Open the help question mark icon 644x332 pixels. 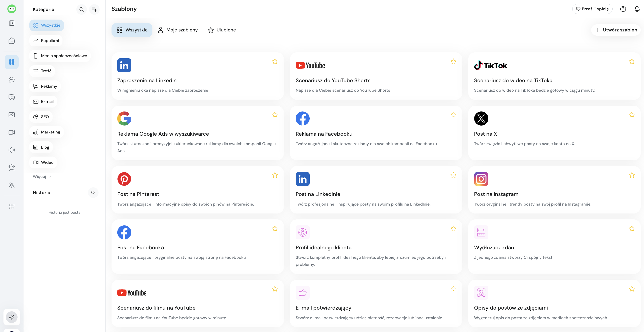coord(623,9)
